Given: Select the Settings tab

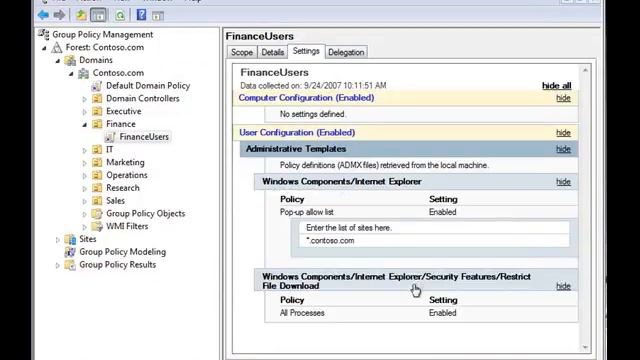Looking at the screenshot, I should [x=306, y=51].
